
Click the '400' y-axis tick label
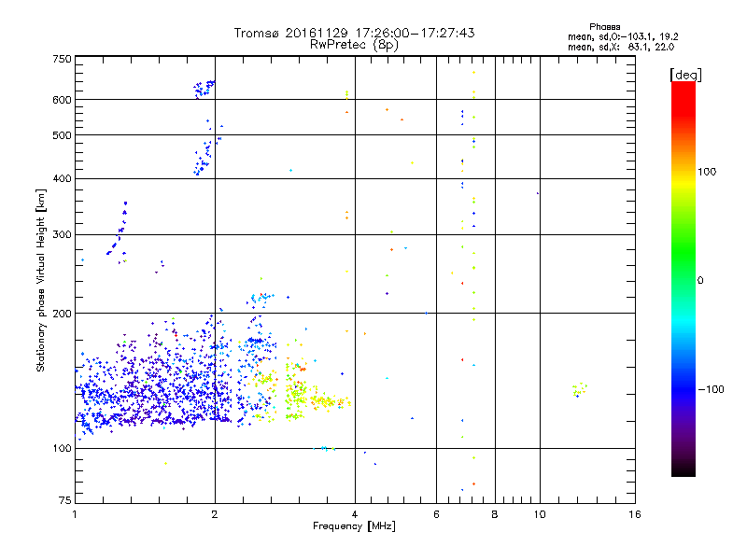tap(62, 178)
